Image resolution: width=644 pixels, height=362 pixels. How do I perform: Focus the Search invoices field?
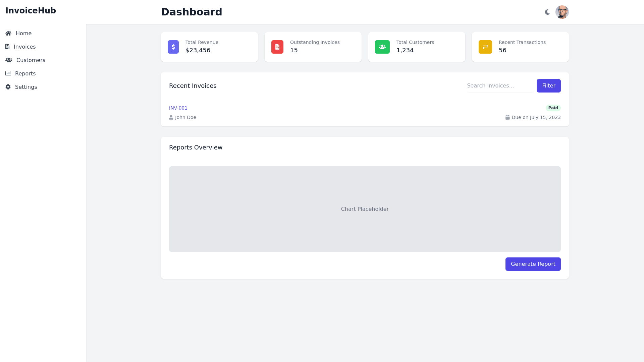499,86
